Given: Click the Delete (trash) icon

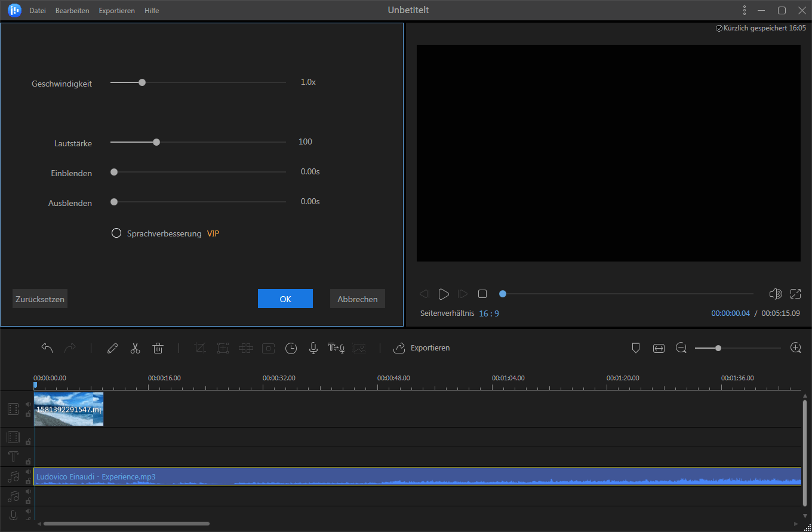Looking at the screenshot, I should (158, 348).
